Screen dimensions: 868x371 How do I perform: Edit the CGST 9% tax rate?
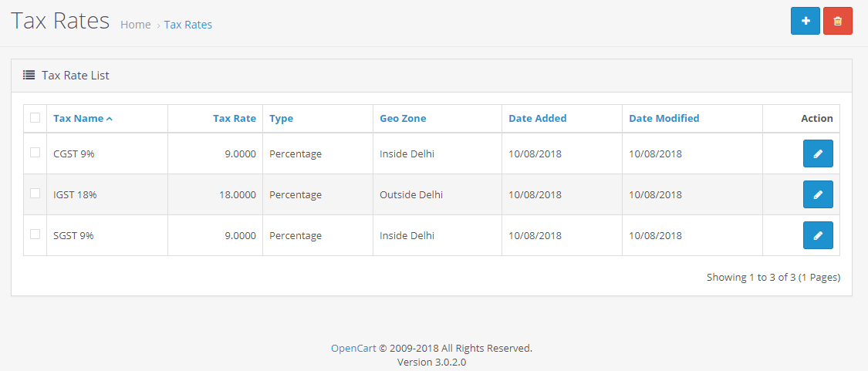(x=818, y=153)
